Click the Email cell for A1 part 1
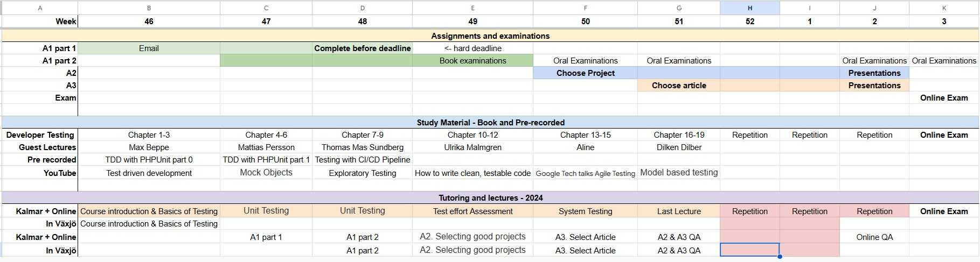This screenshot has width=980, height=262. 149,48
